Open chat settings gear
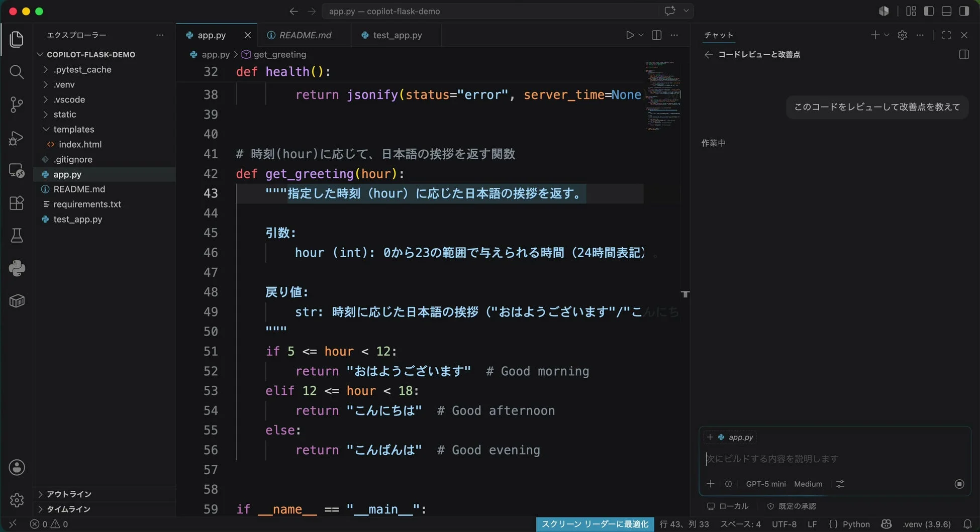This screenshot has width=980, height=532. click(902, 35)
